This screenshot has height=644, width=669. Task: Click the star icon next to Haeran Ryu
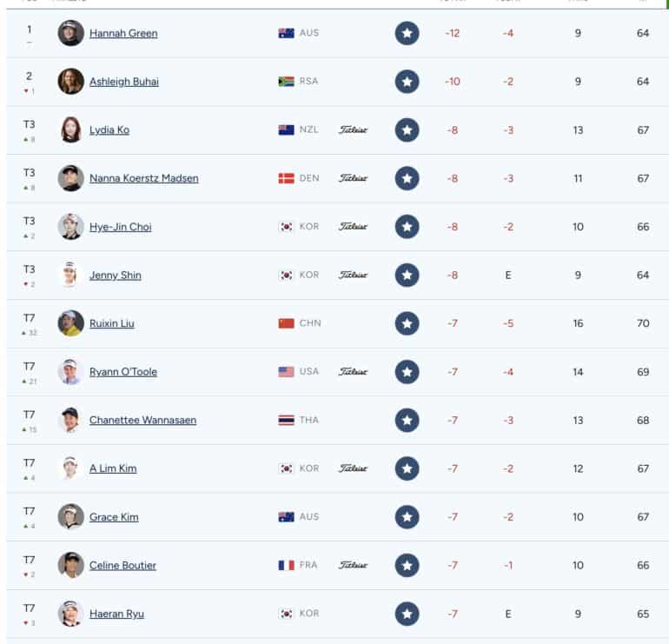tap(407, 614)
